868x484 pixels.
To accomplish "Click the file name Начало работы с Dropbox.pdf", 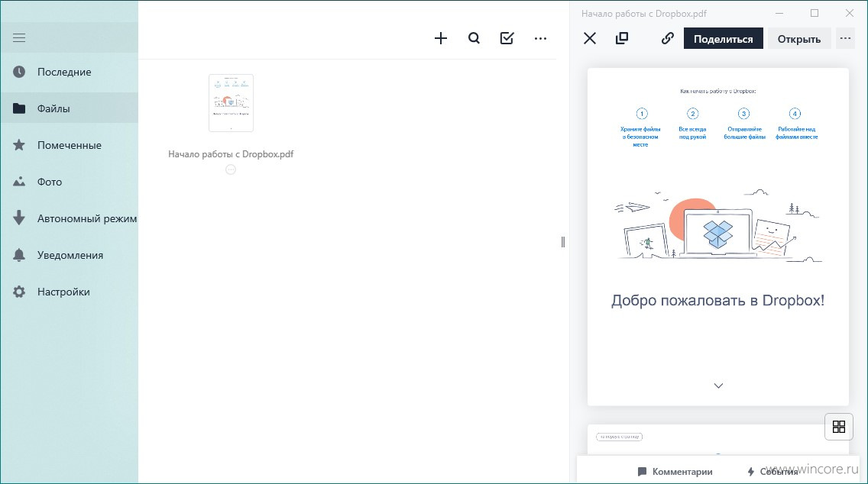I will [x=231, y=154].
